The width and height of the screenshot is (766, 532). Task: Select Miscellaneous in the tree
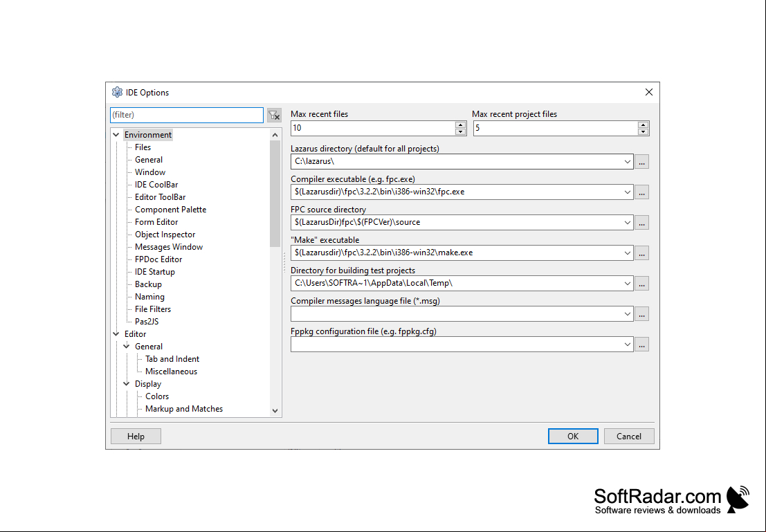[x=171, y=372]
